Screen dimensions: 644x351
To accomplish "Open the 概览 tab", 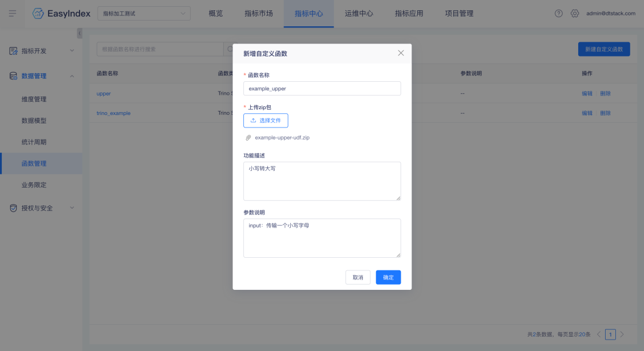I will (216, 14).
